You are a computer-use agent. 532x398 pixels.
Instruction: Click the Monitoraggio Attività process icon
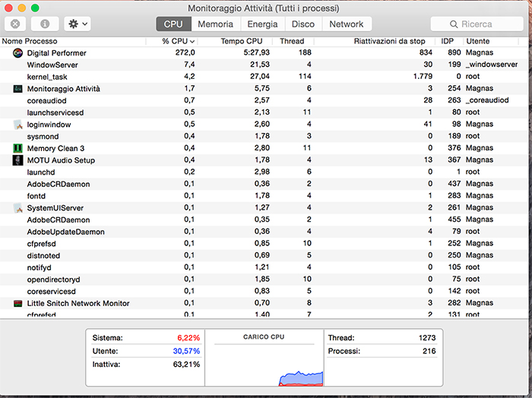click(17, 89)
